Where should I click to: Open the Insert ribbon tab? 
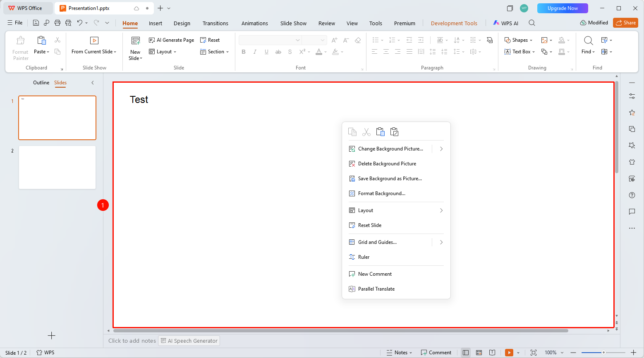[x=156, y=23]
